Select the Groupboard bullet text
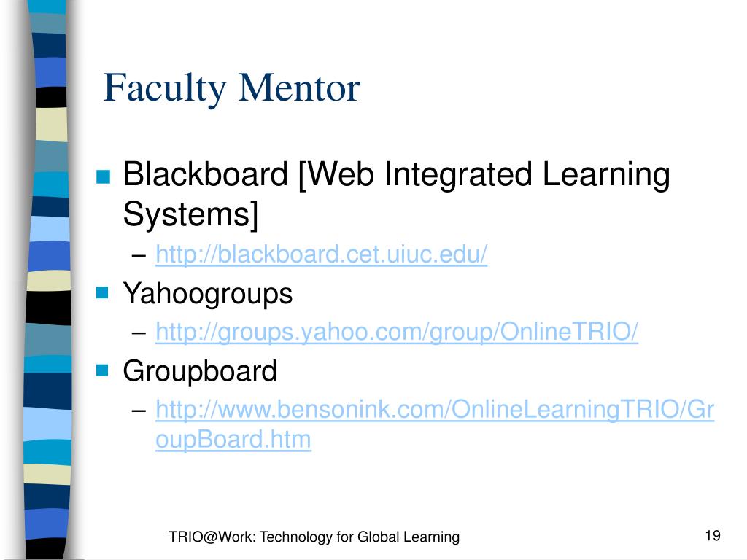The image size is (747, 560). (x=200, y=371)
